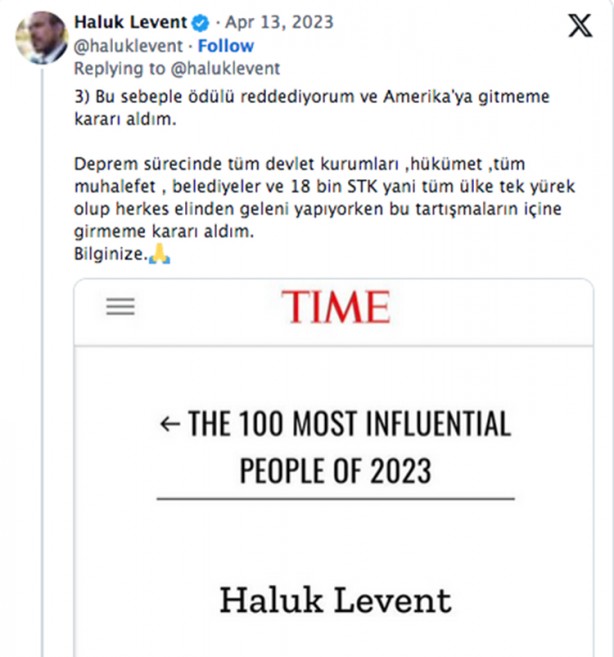Click the divider line below "PEOPLE OF 2023"
The width and height of the screenshot is (614, 657).
pyautogui.click(x=335, y=499)
